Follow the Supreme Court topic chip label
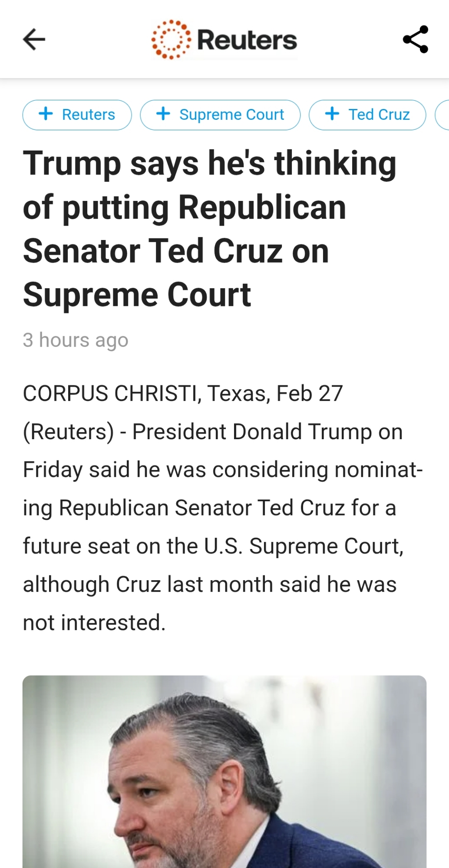The image size is (449, 868). [x=231, y=115]
